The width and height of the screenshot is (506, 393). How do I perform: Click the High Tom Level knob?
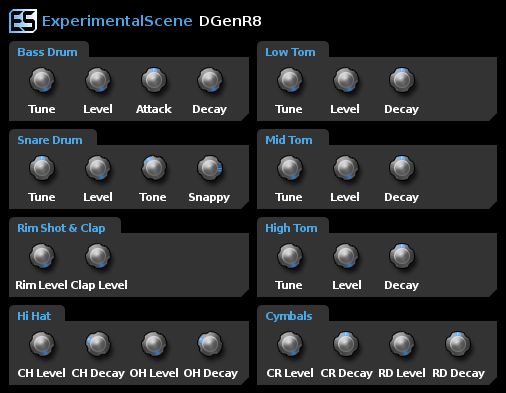coord(346,256)
